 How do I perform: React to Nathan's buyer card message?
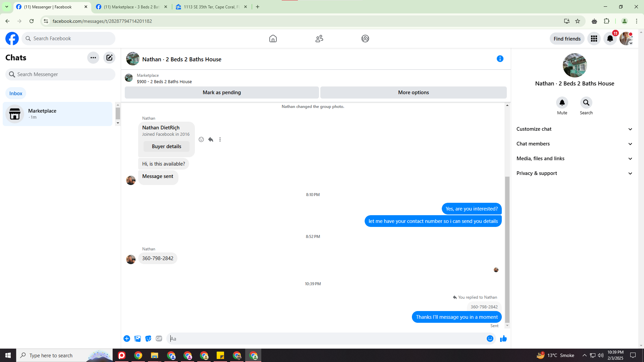pyautogui.click(x=201, y=139)
